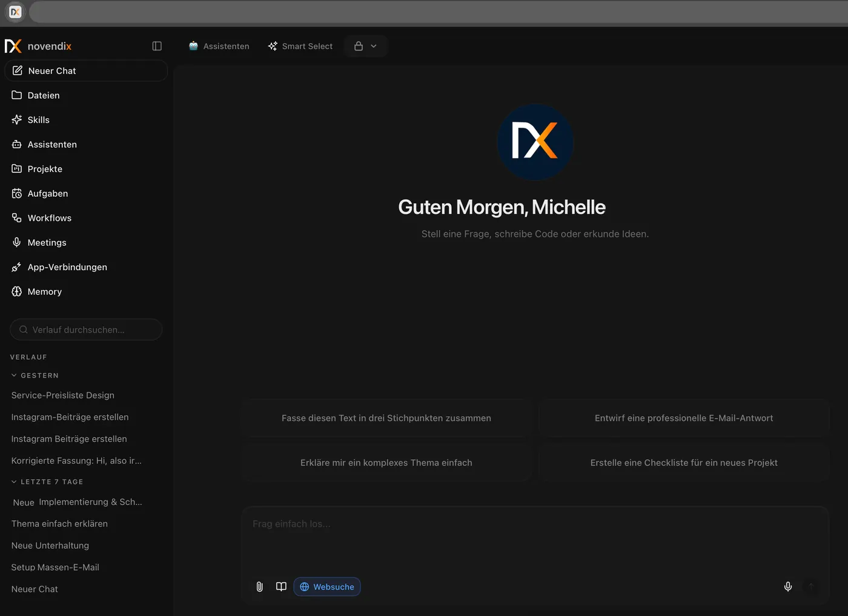Click the Smart Select sparkle icon
This screenshot has width=848, height=616.
[273, 46]
